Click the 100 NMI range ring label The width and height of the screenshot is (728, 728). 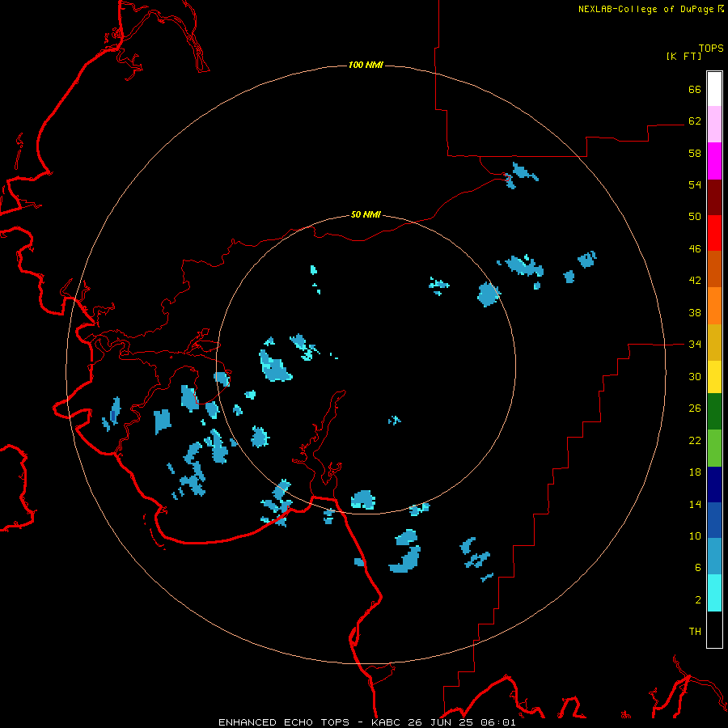coord(366,65)
